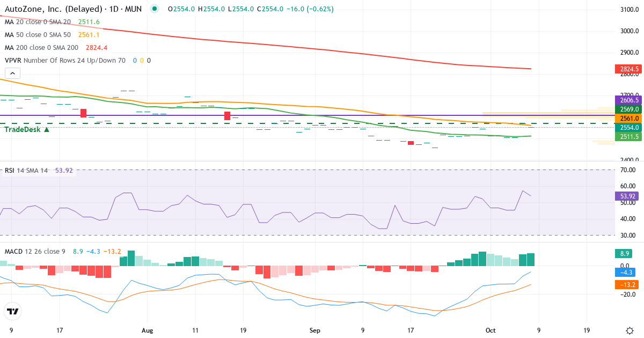Image resolution: width=644 pixels, height=338 pixels.
Task: Click the Oct date on time axis
Action: (x=489, y=330)
